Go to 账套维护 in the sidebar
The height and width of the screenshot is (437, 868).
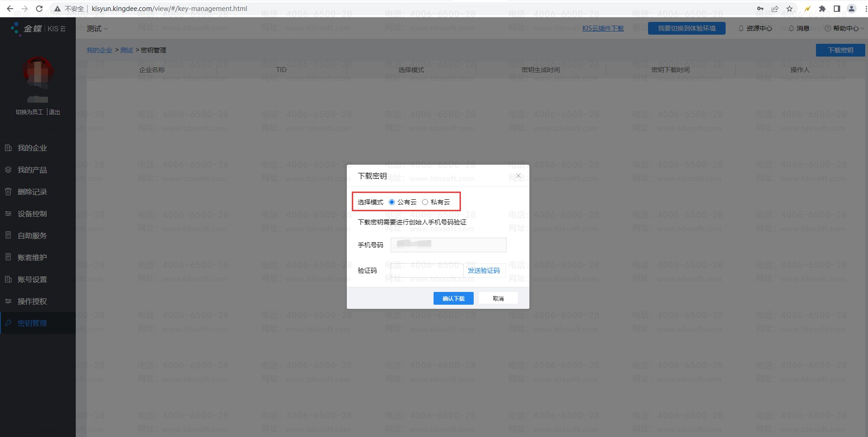coord(32,257)
